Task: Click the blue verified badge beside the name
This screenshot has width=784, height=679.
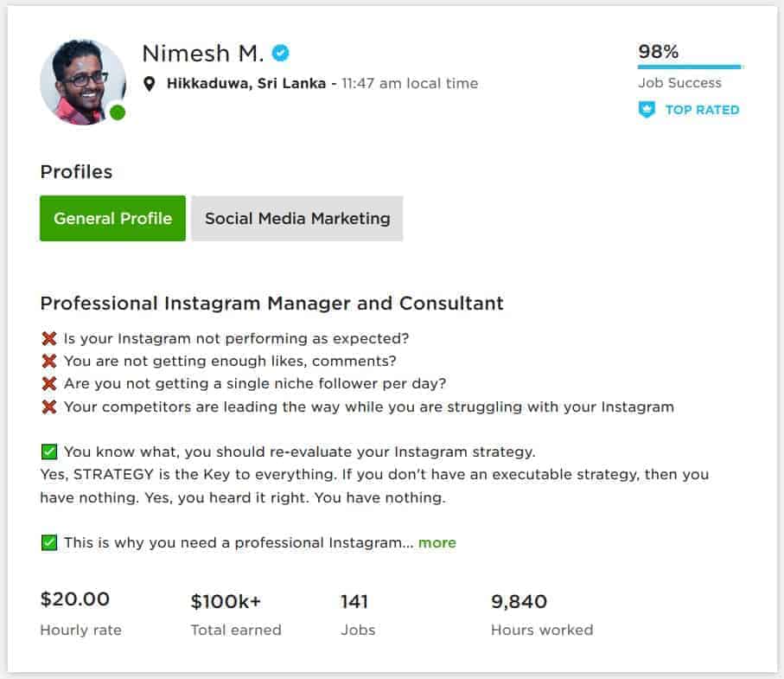Action: pyautogui.click(x=280, y=54)
